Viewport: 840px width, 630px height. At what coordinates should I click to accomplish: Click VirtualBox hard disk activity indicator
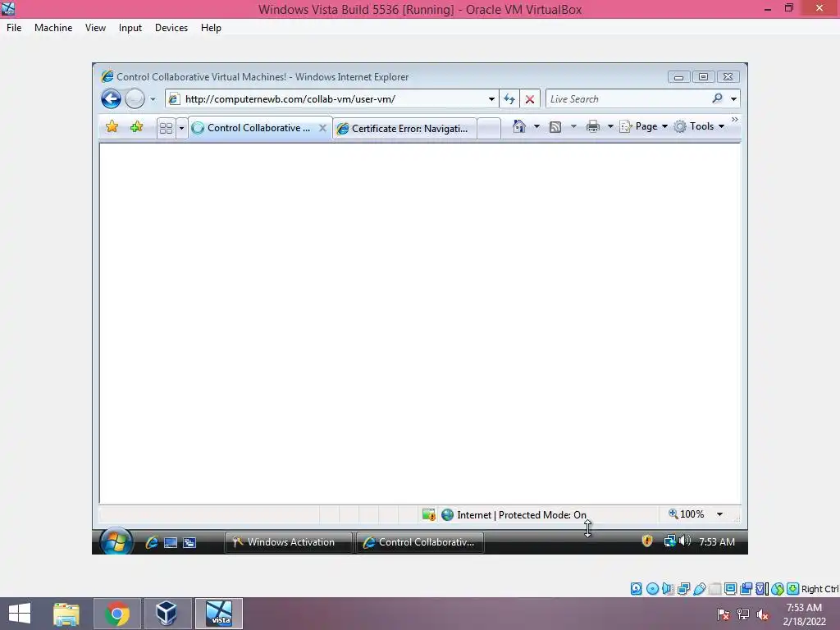[x=636, y=589]
